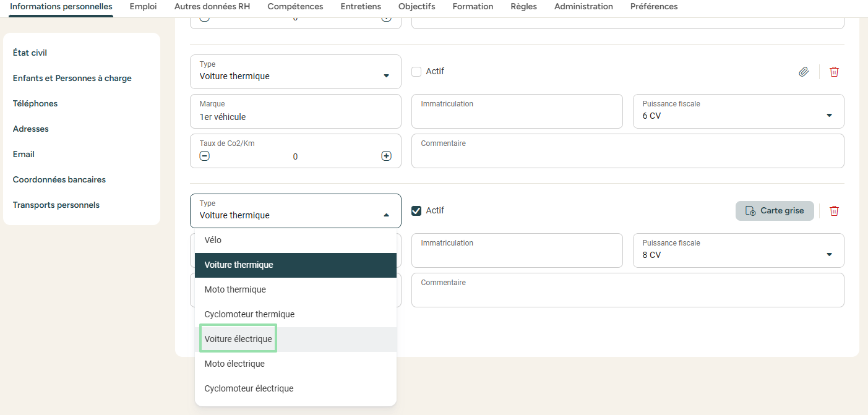The image size is (868, 415).
Task: Increase Taux de Co2/Km with plus icon
Action: tap(386, 156)
